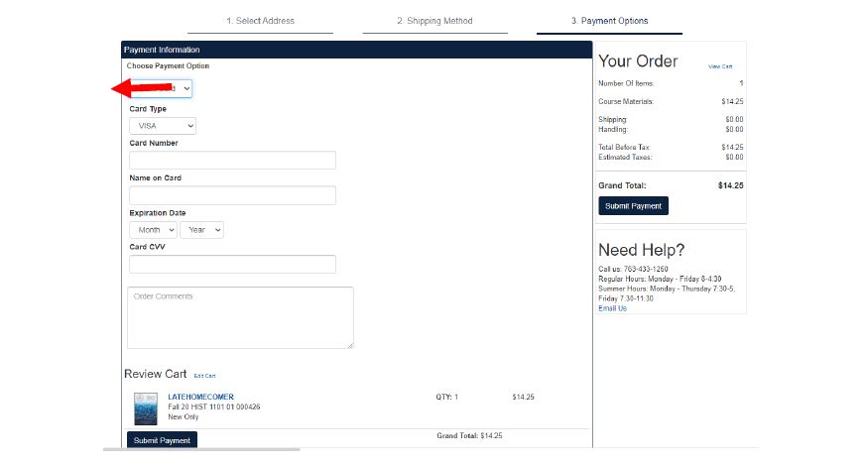Expand the Card Type VISA dropdown
Image resolution: width=868 pixels, height=465 pixels.
163,126
